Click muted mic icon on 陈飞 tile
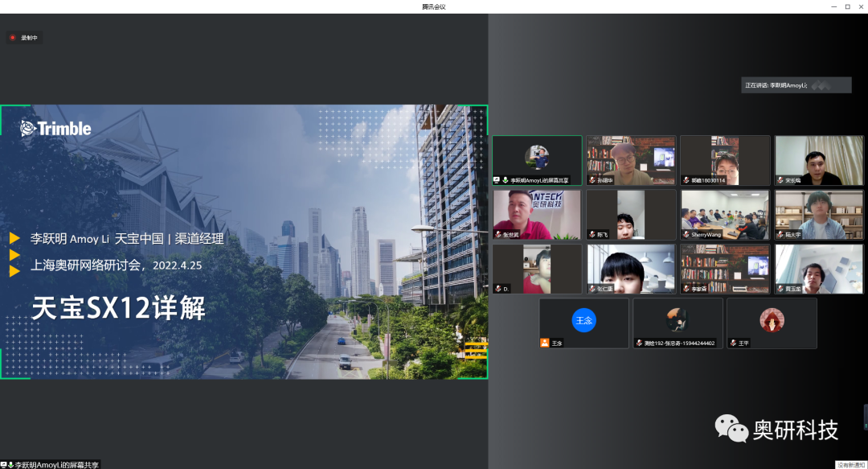The width and height of the screenshot is (868, 469). tap(592, 235)
